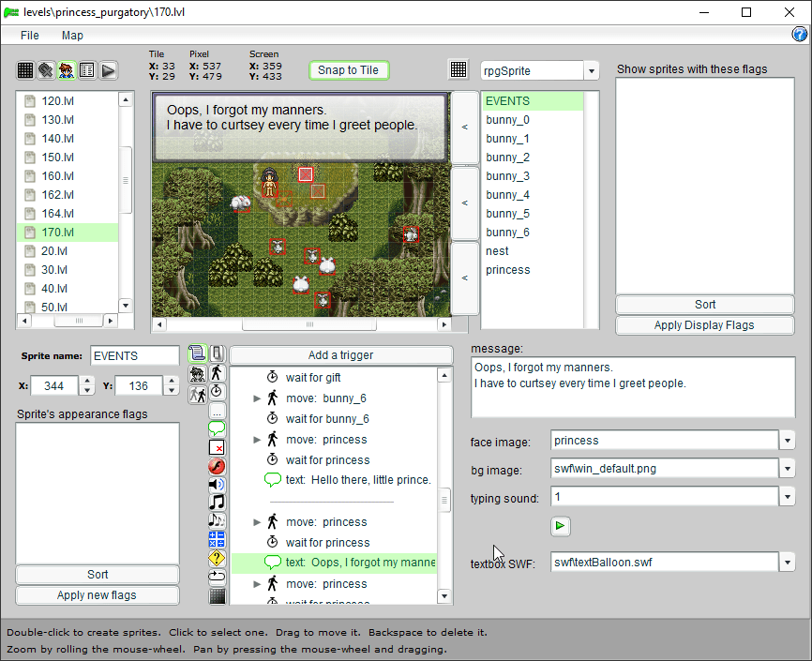Viewport: 812px width, 661px height.
Task: Toggle the Snap to Tile button
Action: click(348, 70)
